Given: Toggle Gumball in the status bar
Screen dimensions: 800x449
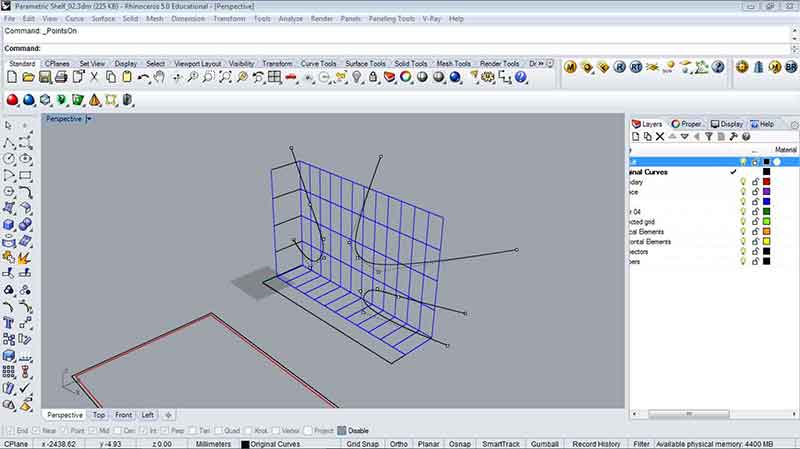Looking at the screenshot, I should pyautogui.click(x=544, y=444).
